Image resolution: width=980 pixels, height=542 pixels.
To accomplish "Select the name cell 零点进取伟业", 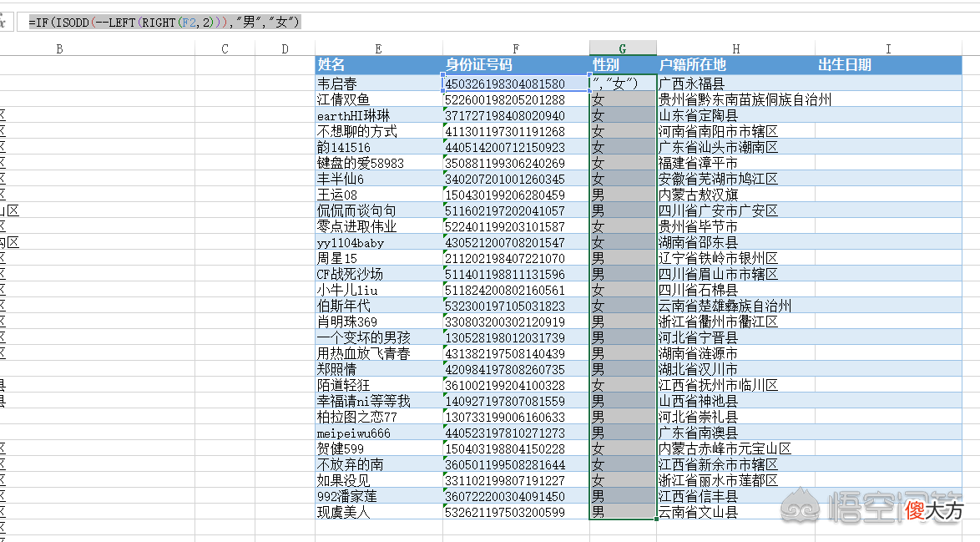I will point(379,226).
